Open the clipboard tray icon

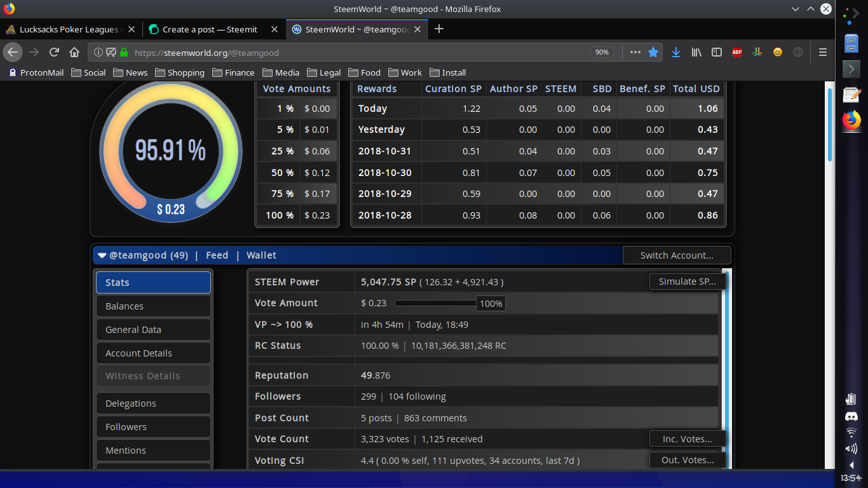[851, 399]
